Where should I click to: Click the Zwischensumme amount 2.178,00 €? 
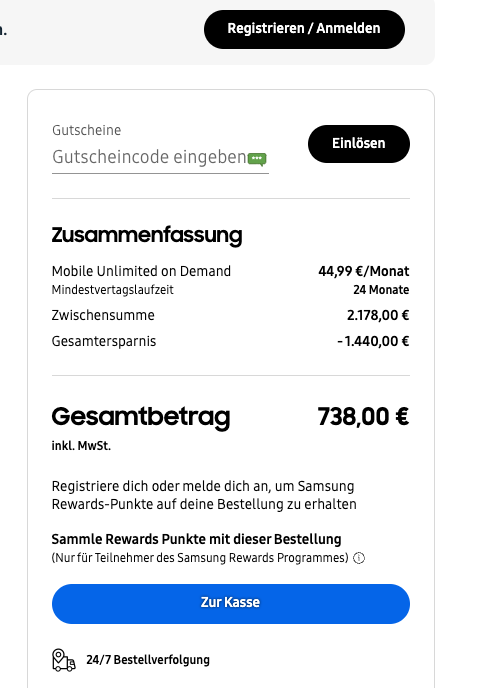point(378,315)
